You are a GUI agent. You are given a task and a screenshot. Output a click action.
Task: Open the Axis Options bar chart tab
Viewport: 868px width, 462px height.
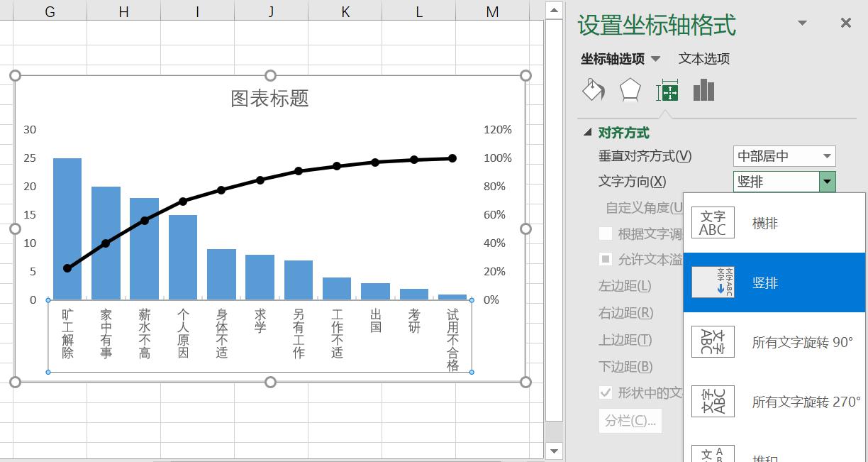click(x=703, y=90)
